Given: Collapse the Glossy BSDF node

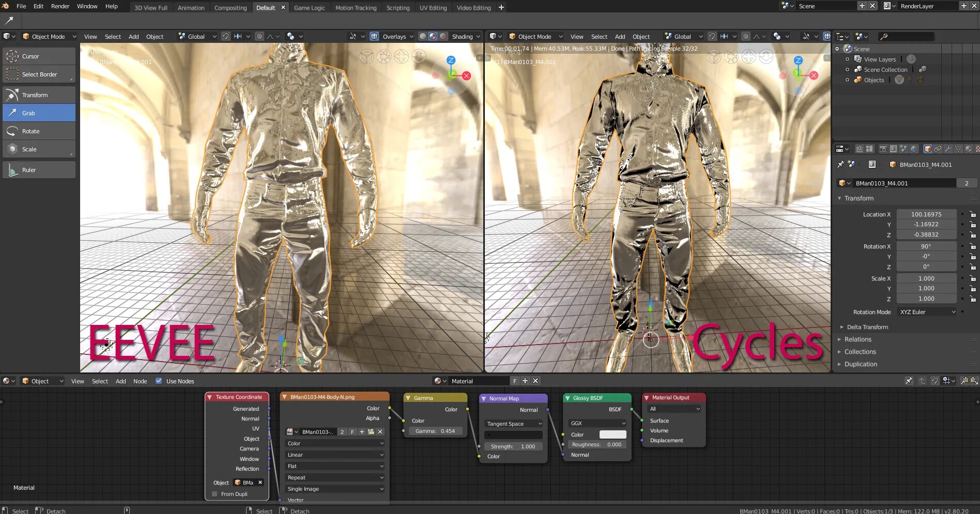Looking at the screenshot, I should 568,398.
